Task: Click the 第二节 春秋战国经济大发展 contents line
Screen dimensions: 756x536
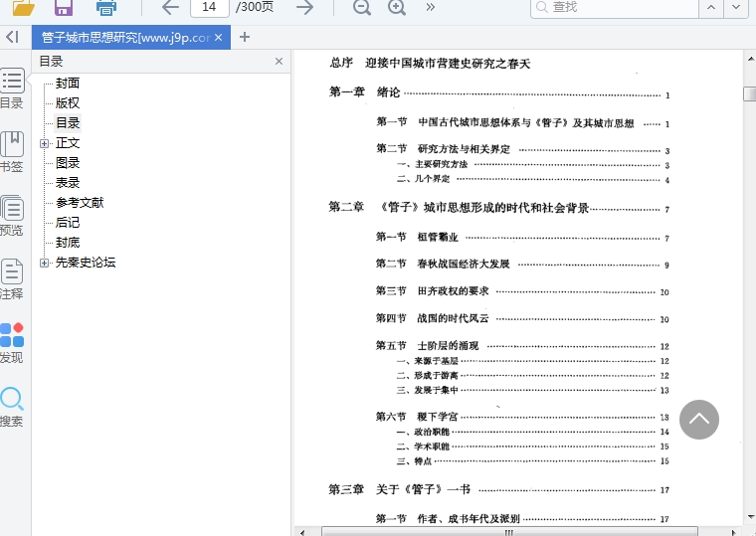Action: (x=522, y=265)
